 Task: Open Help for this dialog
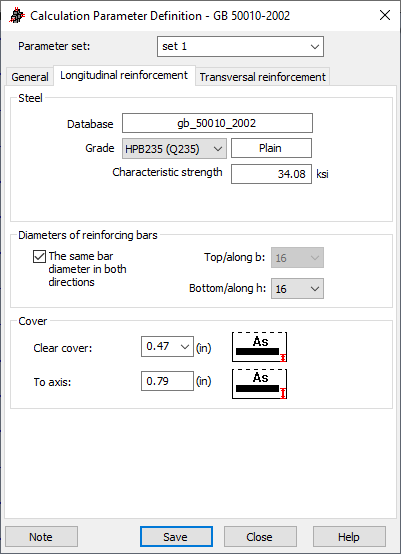(349, 537)
